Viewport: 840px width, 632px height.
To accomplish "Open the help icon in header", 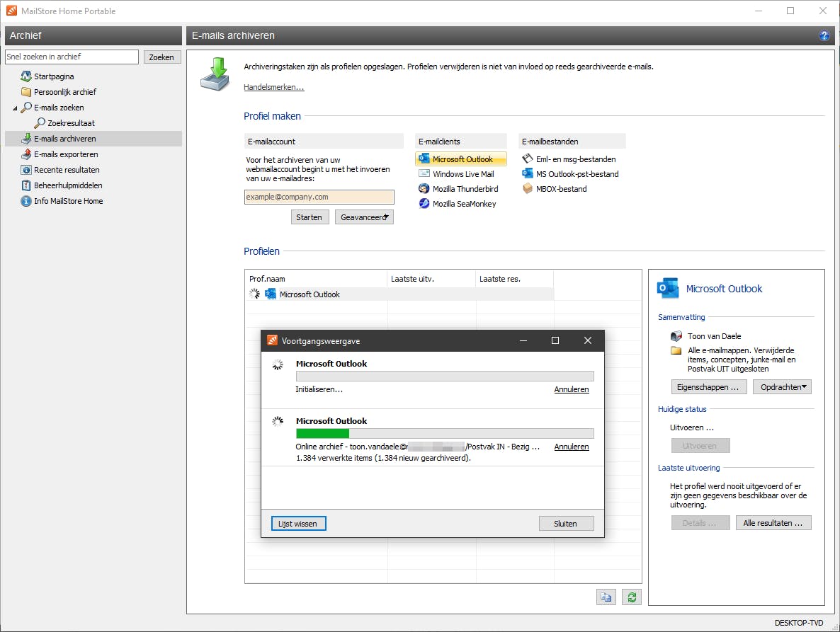I will 824,36.
